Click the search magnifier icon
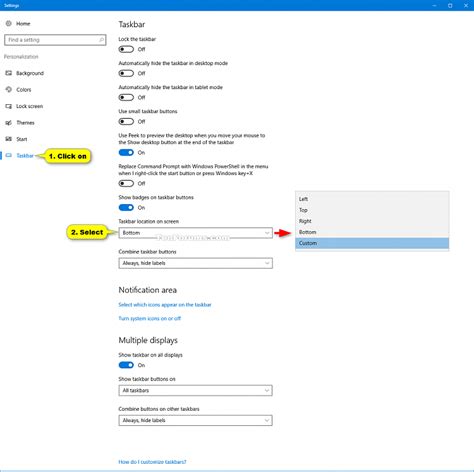The image size is (474, 472). 101,40
